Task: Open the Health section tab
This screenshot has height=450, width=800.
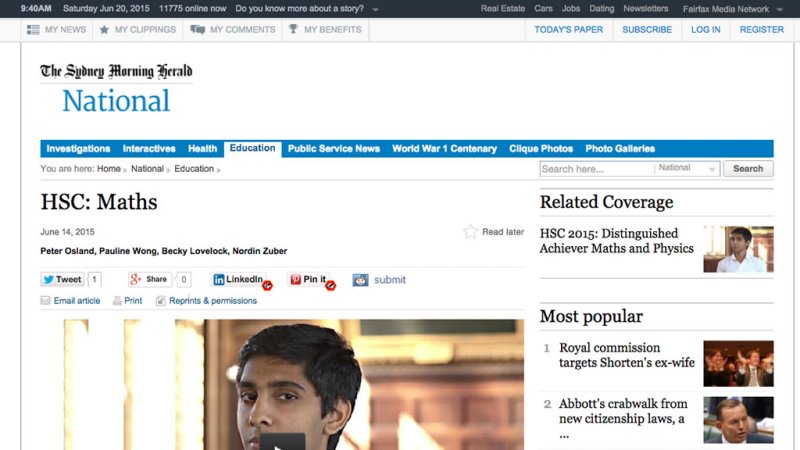Action: (x=203, y=148)
